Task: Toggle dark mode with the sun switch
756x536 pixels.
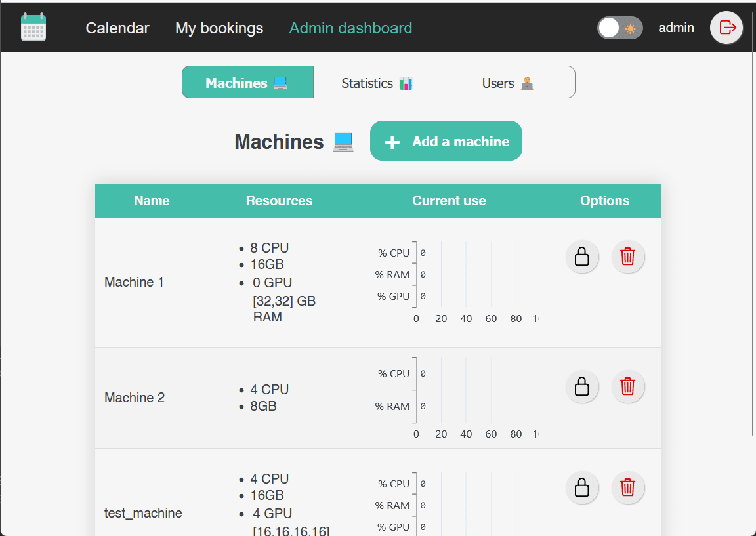Action: [x=619, y=28]
